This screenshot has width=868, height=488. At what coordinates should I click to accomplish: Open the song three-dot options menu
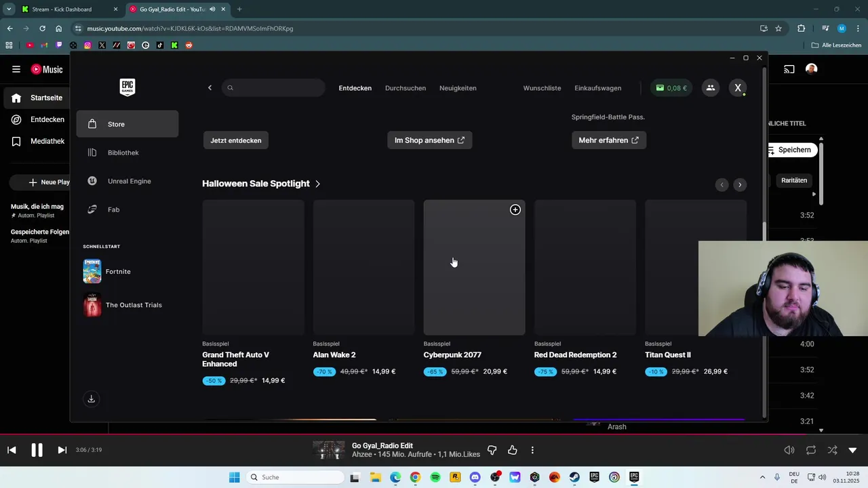pos(532,450)
